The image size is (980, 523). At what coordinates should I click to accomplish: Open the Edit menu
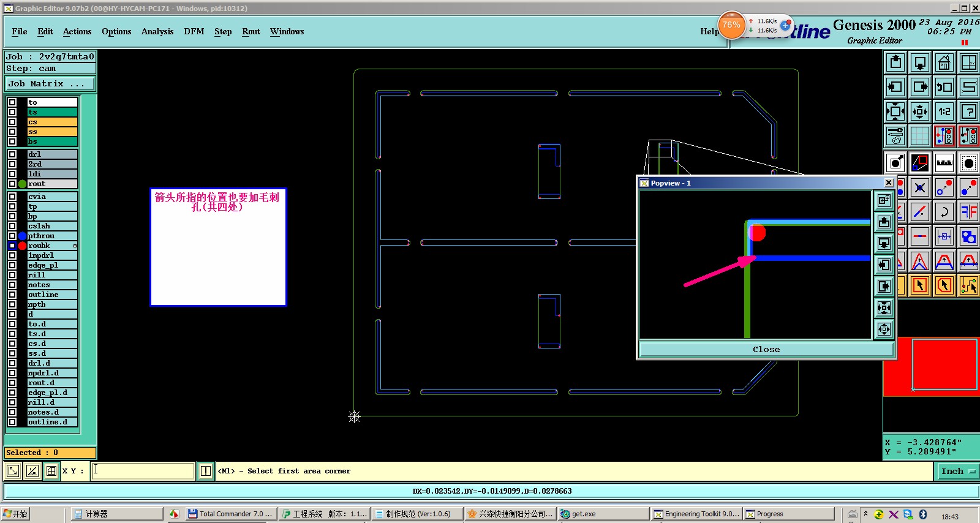(45, 31)
